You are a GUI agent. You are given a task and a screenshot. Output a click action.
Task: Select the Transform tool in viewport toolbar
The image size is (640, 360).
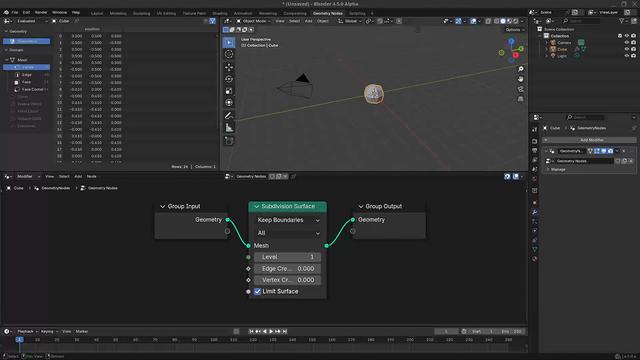(x=229, y=102)
